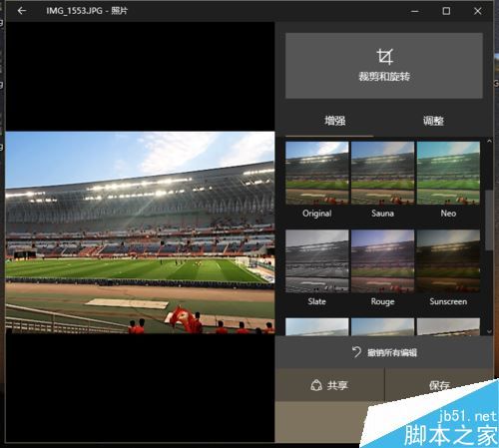Undo all edits with 撤销所有编辑
This screenshot has height=448, width=499.
tap(384, 352)
